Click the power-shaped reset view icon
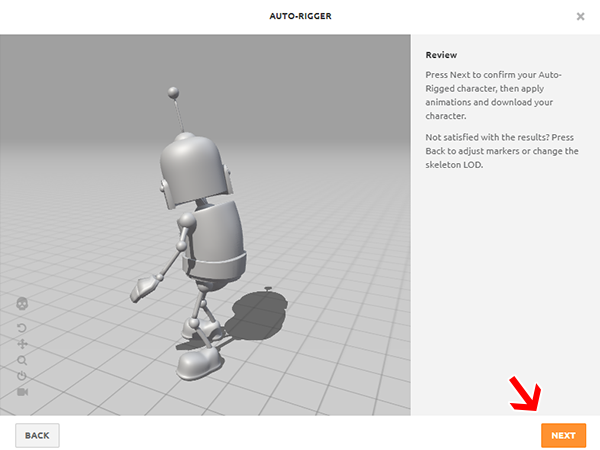This screenshot has height=450, width=600. (x=22, y=376)
